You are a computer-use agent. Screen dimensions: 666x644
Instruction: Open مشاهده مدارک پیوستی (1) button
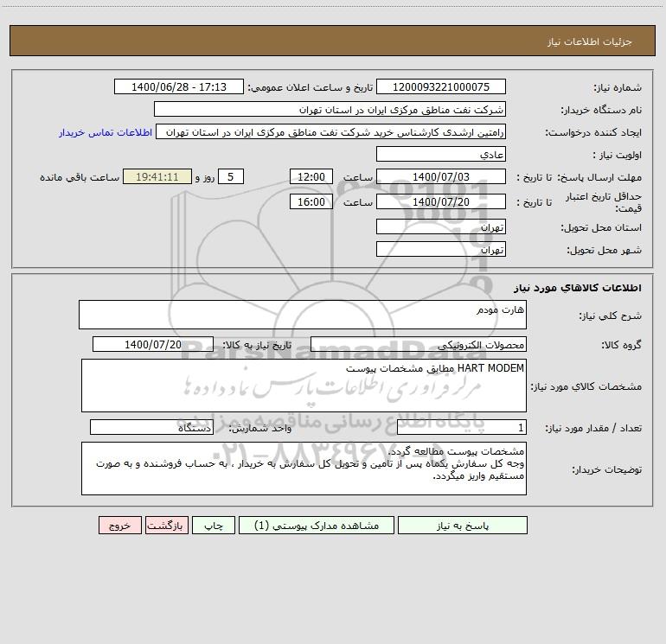(x=317, y=525)
